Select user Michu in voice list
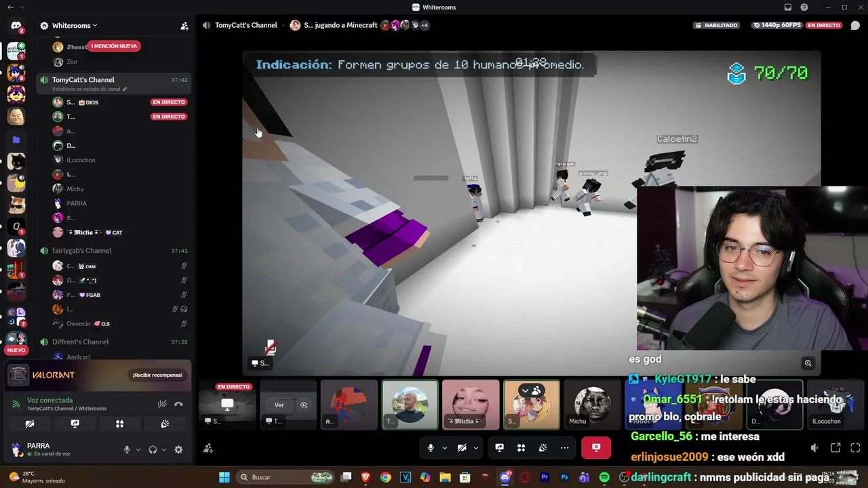Viewport: 868px width, 488px height. [x=75, y=189]
